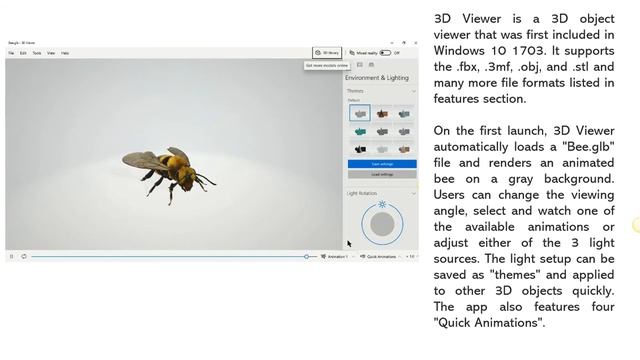Open the Animation 1 dropdown
This screenshot has width=640, height=360.
coord(337,256)
